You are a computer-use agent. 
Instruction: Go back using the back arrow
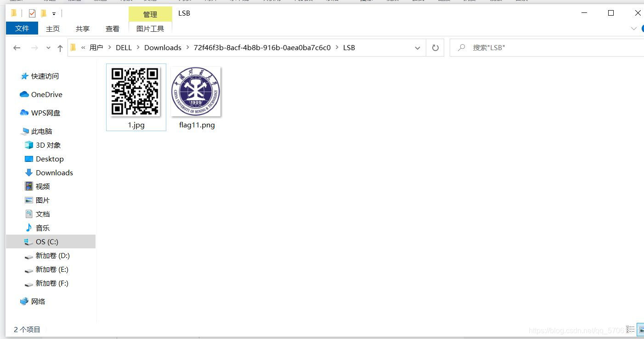coord(17,48)
